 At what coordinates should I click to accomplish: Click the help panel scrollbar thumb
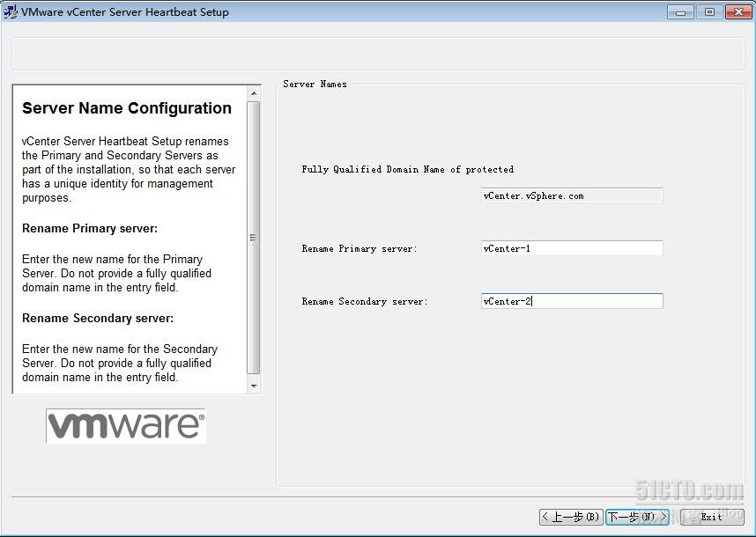[254, 237]
